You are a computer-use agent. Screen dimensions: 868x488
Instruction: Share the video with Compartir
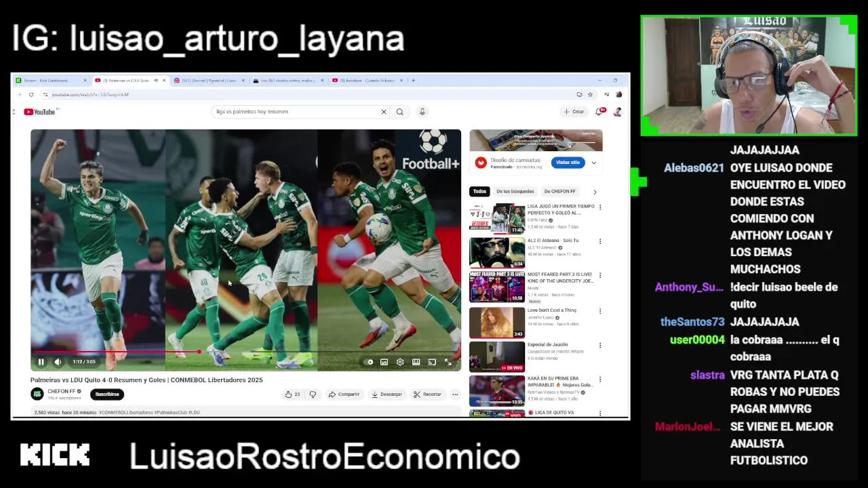pyautogui.click(x=344, y=394)
